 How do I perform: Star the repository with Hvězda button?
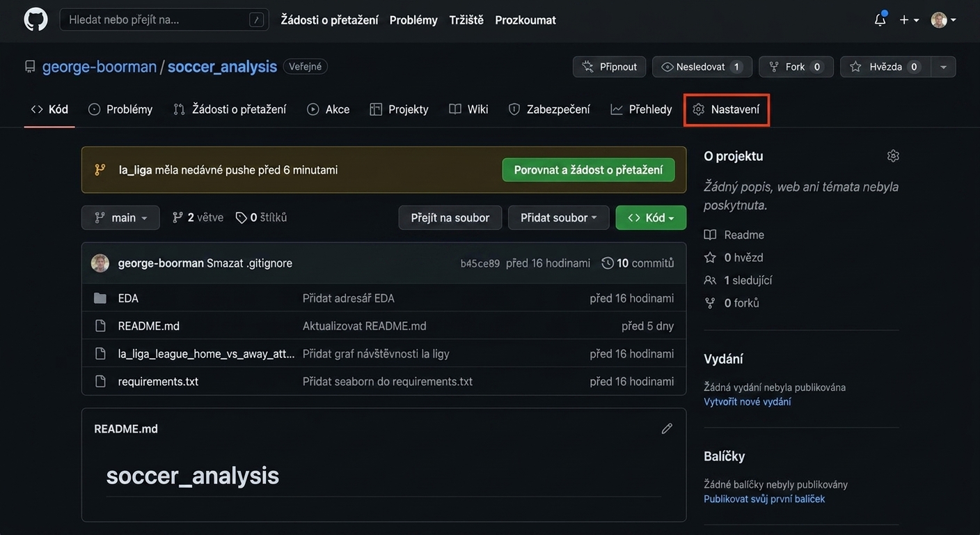886,67
